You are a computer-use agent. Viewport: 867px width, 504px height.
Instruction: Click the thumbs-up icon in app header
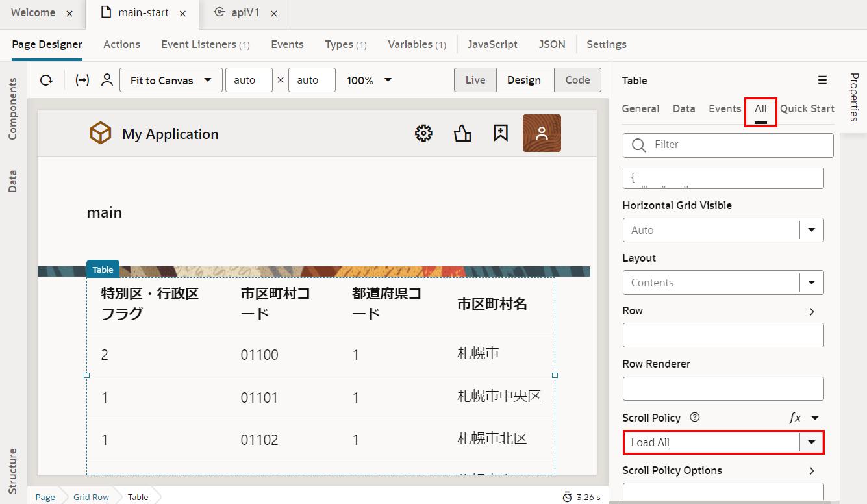point(462,134)
